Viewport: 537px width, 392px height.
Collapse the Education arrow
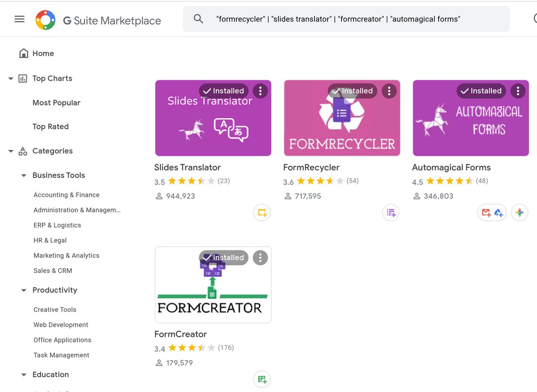24,375
